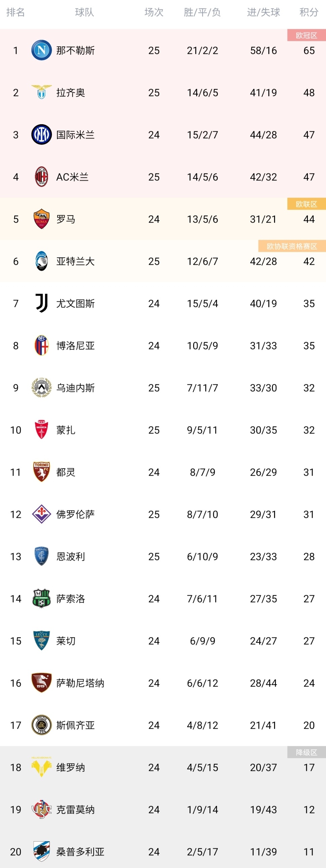Viewport: 326px width, 868px height.
Task: Click the 积分 column header
Action: [x=309, y=12]
